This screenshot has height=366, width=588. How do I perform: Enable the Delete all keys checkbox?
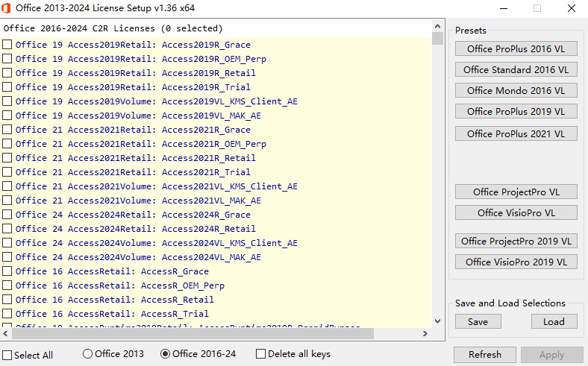point(261,354)
